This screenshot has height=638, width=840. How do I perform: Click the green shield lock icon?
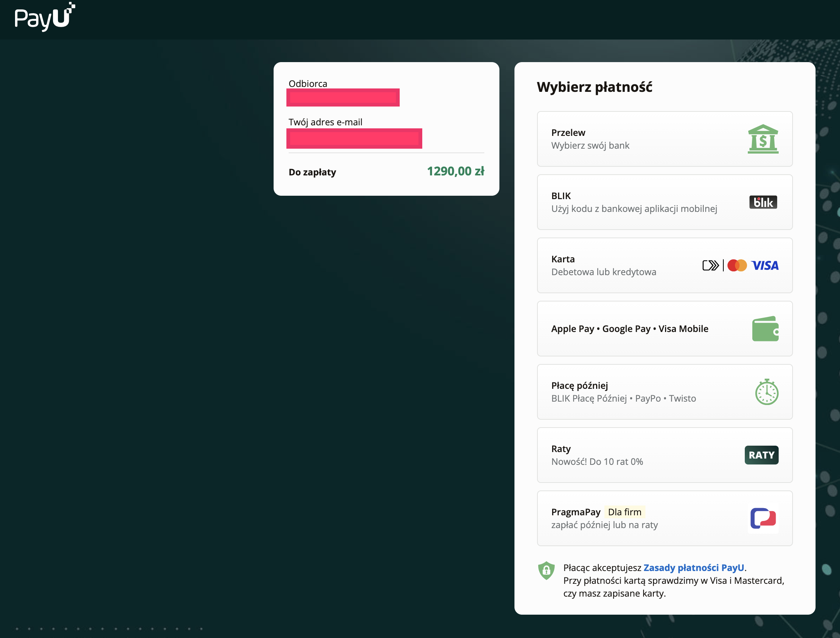(x=546, y=570)
